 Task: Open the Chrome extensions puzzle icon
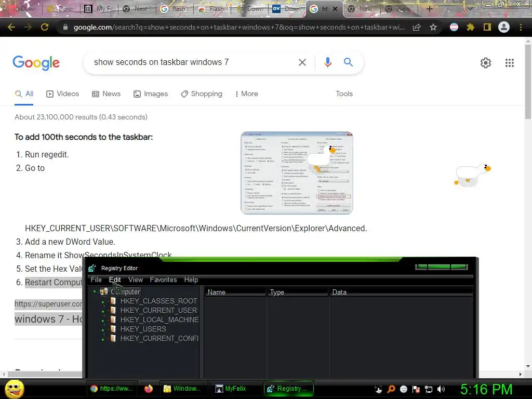[471, 27]
